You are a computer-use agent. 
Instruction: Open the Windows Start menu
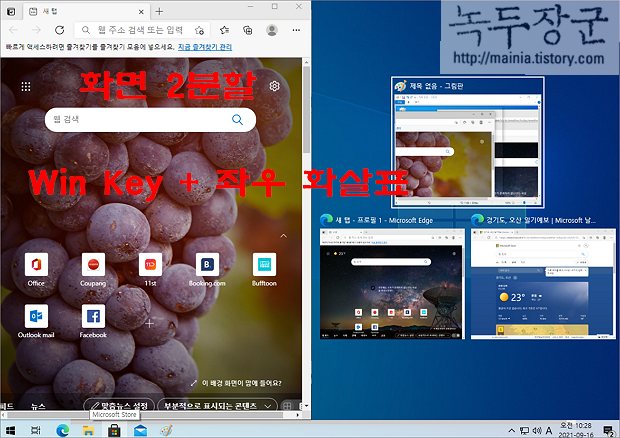pyautogui.click(x=10, y=430)
